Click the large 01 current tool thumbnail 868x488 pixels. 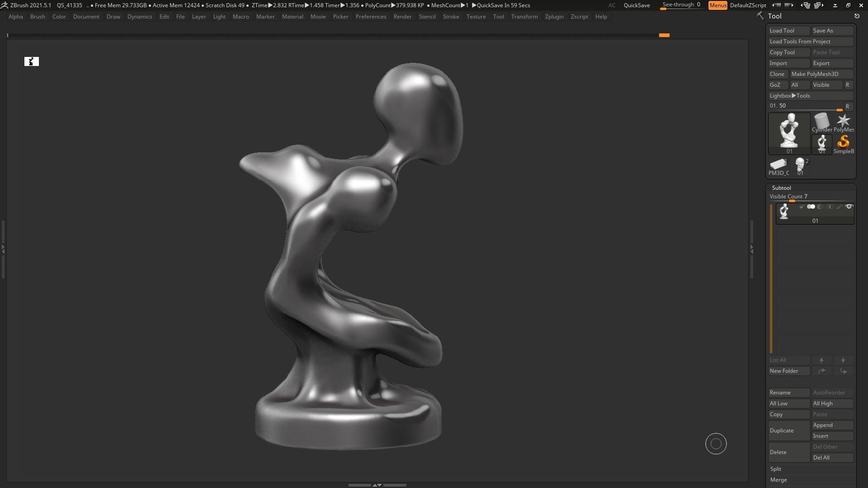pyautogui.click(x=789, y=134)
